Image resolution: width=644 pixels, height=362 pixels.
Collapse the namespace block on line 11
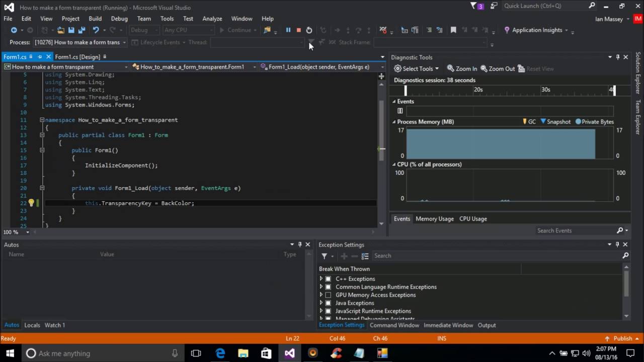[42, 120]
